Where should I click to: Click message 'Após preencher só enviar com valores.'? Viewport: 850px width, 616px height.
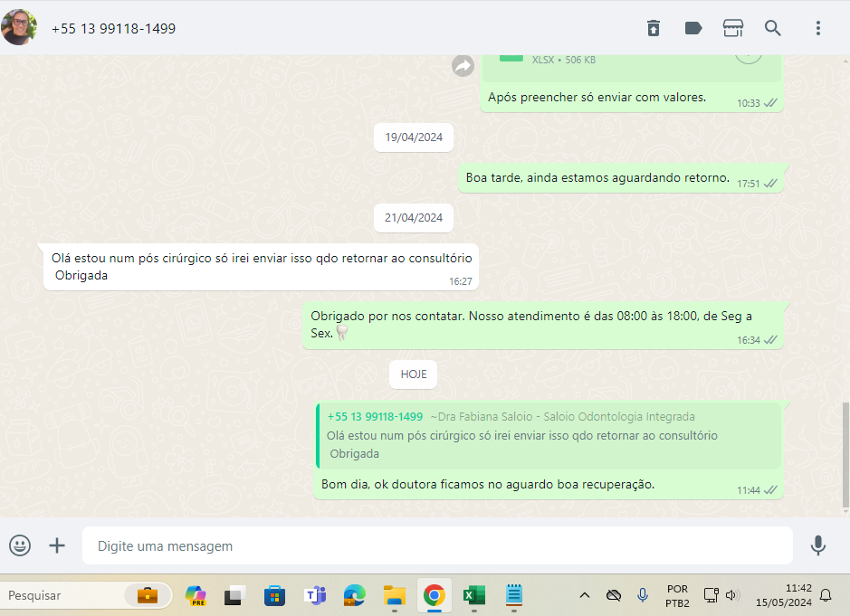point(597,98)
